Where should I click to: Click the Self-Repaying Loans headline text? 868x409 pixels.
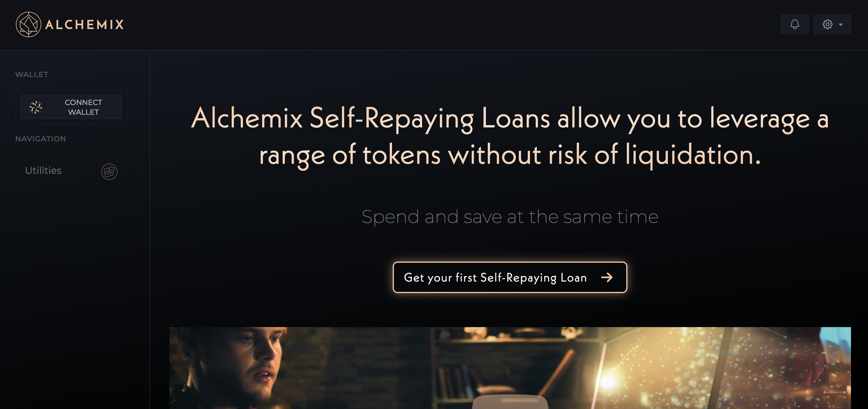tap(510, 136)
